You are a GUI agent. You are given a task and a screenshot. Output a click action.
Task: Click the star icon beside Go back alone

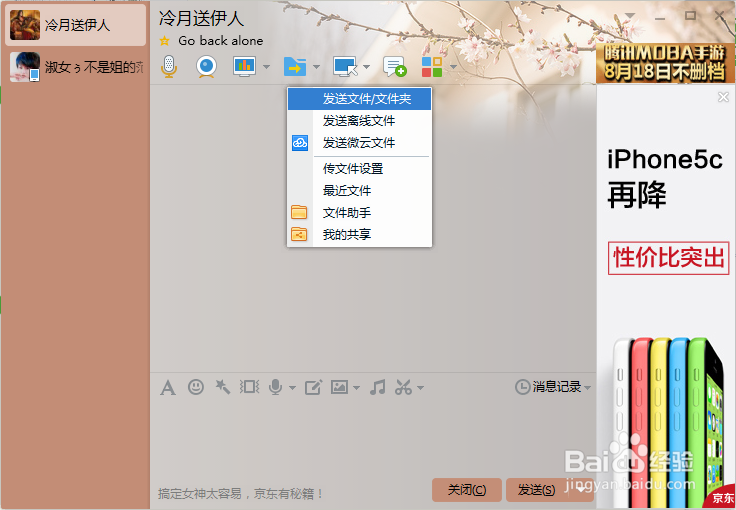click(x=164, y=41)
